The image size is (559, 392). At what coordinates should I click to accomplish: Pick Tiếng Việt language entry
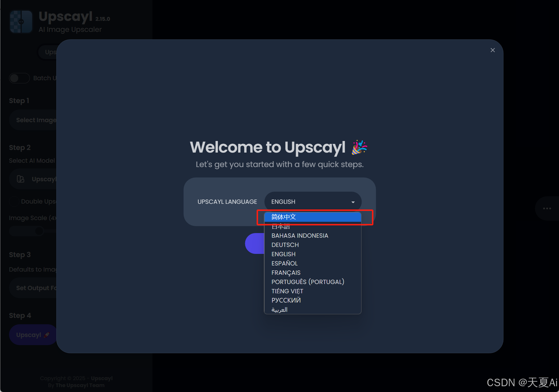tap(287, 291)
